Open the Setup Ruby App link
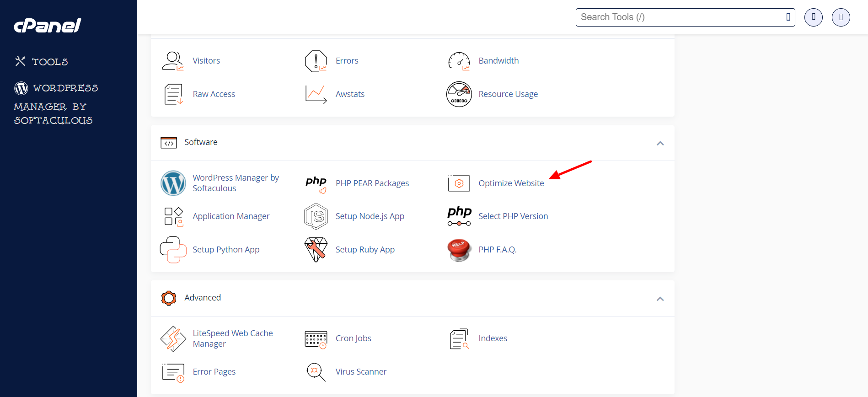 365,250
